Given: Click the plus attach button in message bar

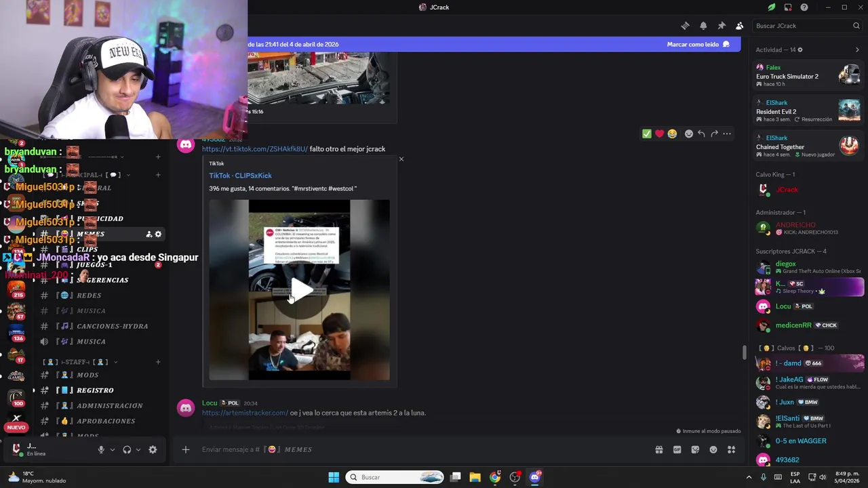Looking at the screenshot, I should pyautogui.click(x=185, y=449).
